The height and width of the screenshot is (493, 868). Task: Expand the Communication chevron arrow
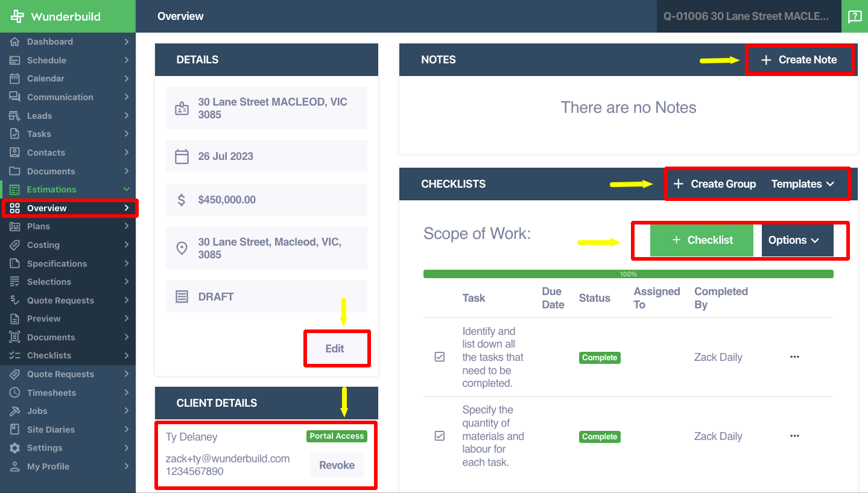[x=127, y=97]
